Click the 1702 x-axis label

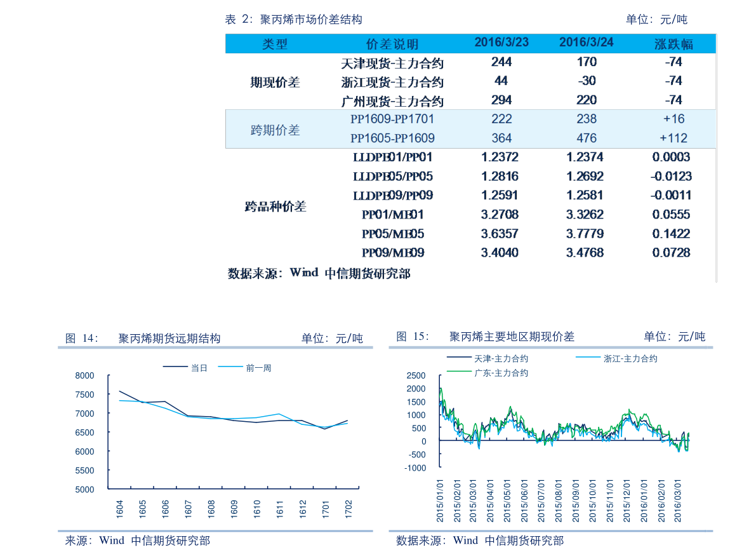point(348,508)
